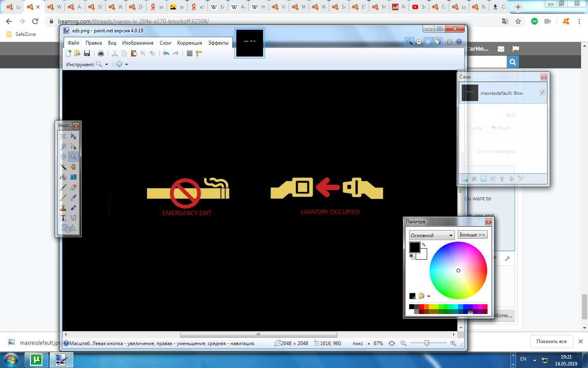The image size is (588, 368).
Task: Open a file via toolbar folder icon
Action: click(x=77, y=53)
